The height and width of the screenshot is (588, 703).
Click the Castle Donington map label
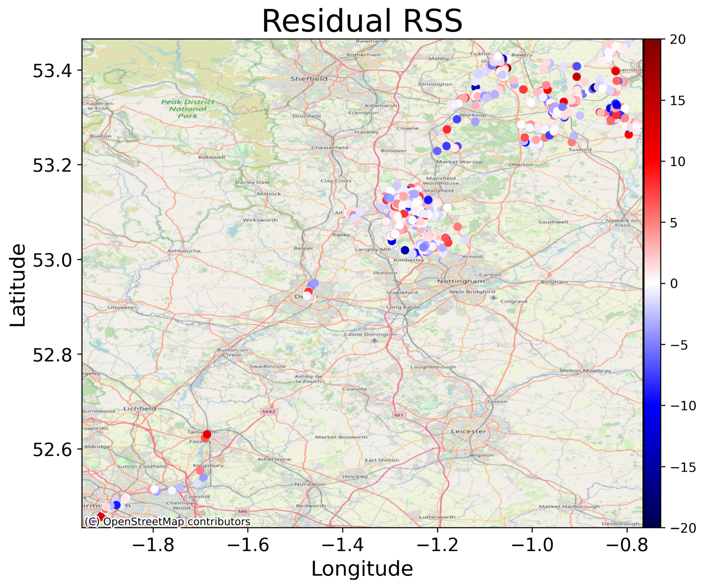(x=370, y=334)
